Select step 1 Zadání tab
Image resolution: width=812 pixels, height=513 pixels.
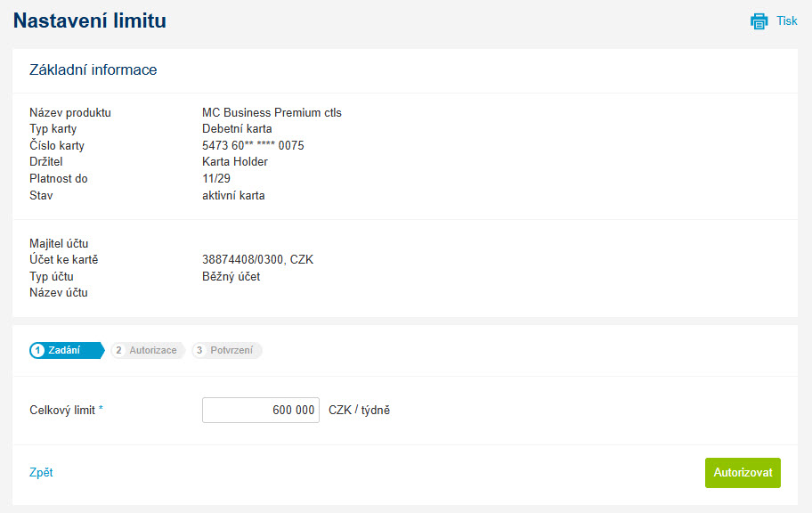(67, 350)
